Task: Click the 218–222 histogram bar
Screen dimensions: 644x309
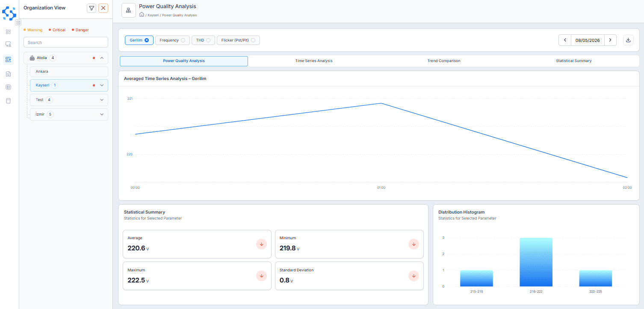Action: 536,262
